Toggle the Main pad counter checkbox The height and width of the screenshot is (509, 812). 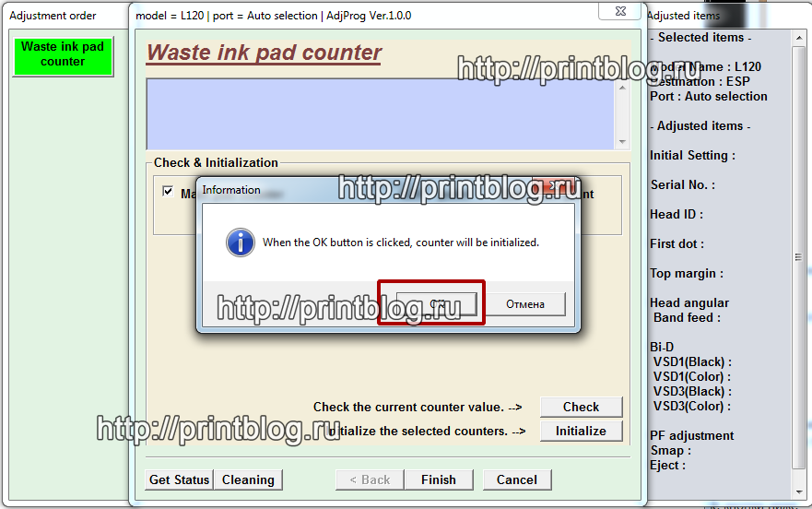[x=168, y=192]
